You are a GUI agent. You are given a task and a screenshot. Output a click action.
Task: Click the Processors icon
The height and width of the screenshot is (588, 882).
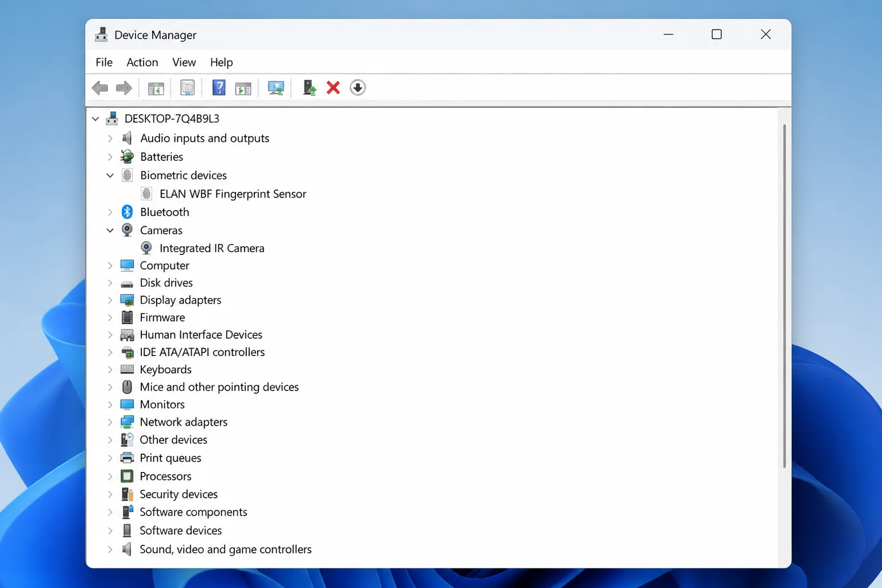coord(127,476)
